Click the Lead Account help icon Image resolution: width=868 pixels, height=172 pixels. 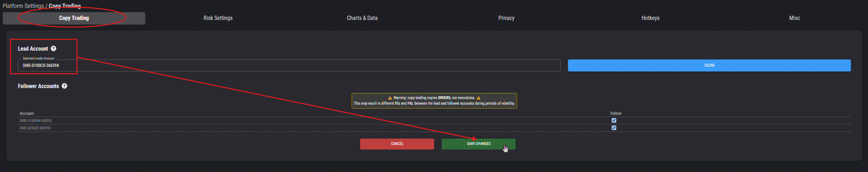point(53,49)
